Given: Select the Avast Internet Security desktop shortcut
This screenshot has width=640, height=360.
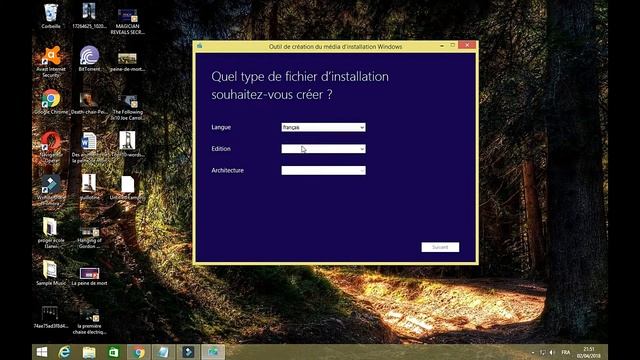Looking at the screenshot, I should pos(51,61).
